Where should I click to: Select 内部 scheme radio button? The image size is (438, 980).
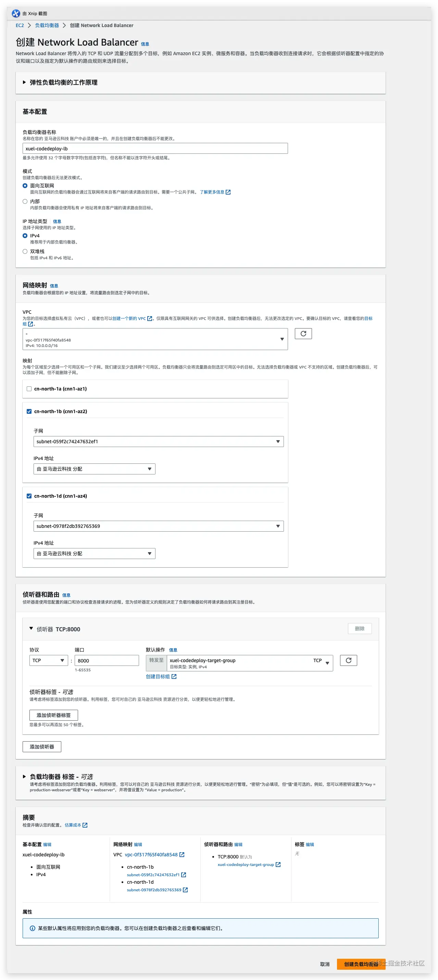click(25, 201)
